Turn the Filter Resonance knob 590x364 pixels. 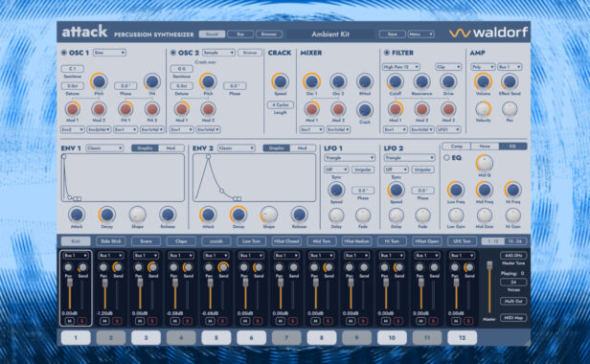421,81
